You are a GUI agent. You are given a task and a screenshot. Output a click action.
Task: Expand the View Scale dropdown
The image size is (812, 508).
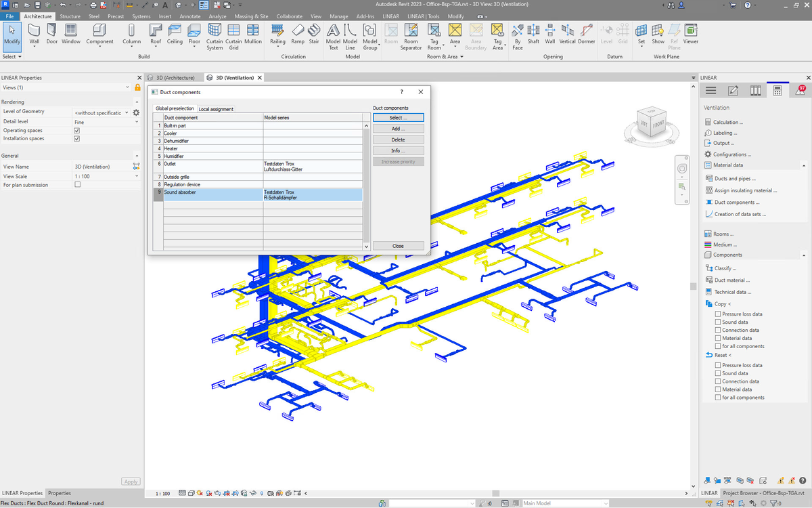pyautogui.click(x=137, y=176)
